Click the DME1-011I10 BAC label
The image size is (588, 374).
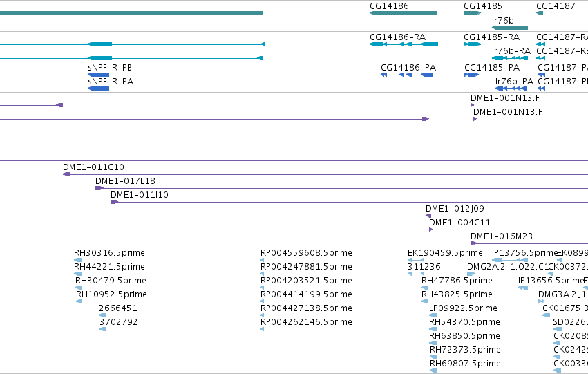click(140, 195)
